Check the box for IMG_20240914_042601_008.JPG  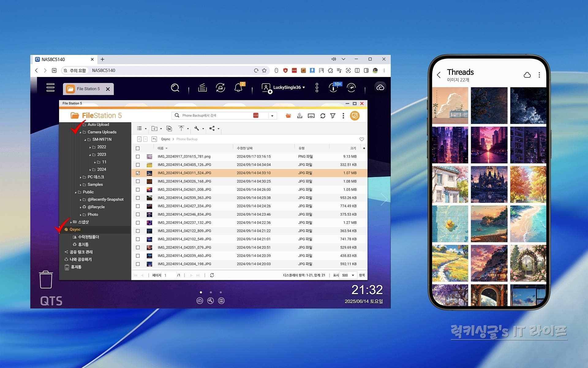(x=138, y=190)
